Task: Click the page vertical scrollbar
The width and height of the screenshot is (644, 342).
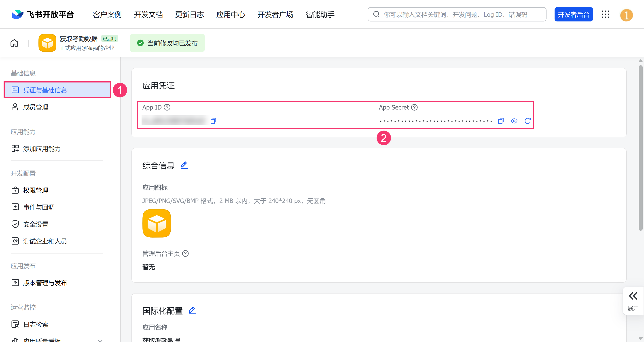Action: [x=640, y=148]
